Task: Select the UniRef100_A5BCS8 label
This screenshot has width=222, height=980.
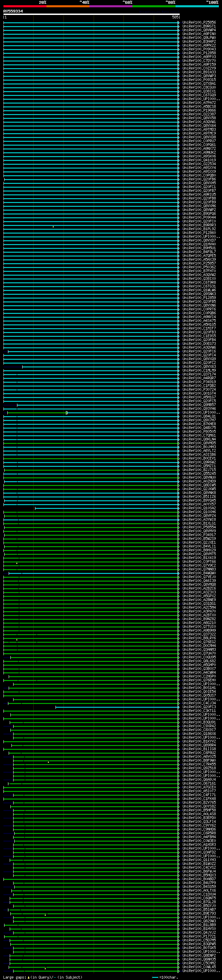Action: 199,107
